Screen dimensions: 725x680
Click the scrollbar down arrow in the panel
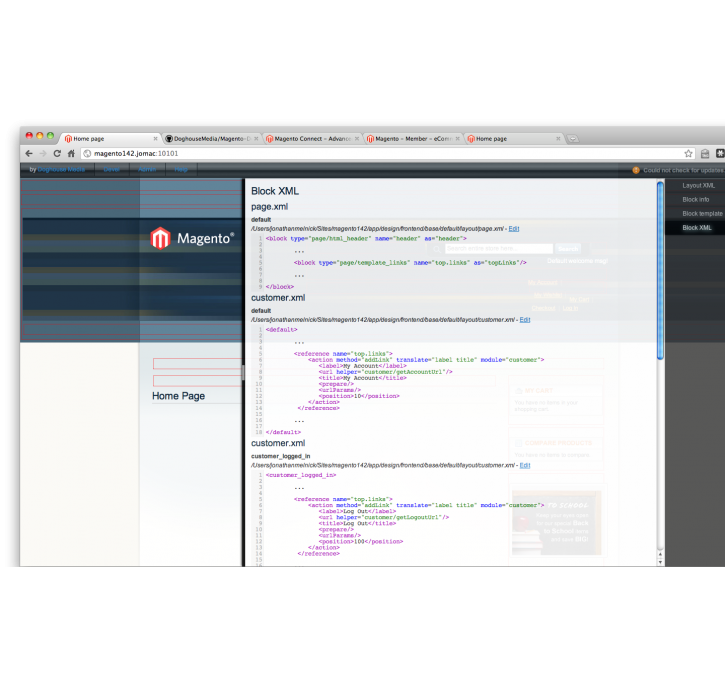pyautogui.click(x=660, y=563)
